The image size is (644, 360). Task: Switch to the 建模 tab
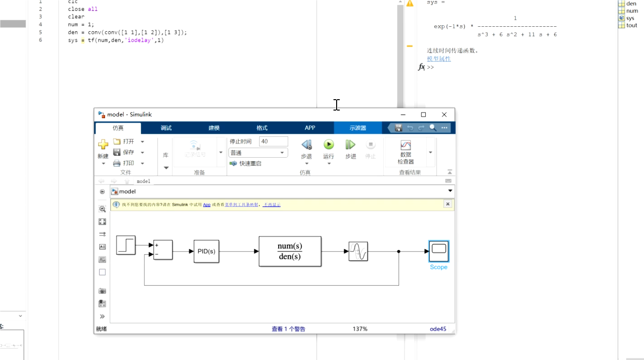pyautogui.click(x=214, y=128)
